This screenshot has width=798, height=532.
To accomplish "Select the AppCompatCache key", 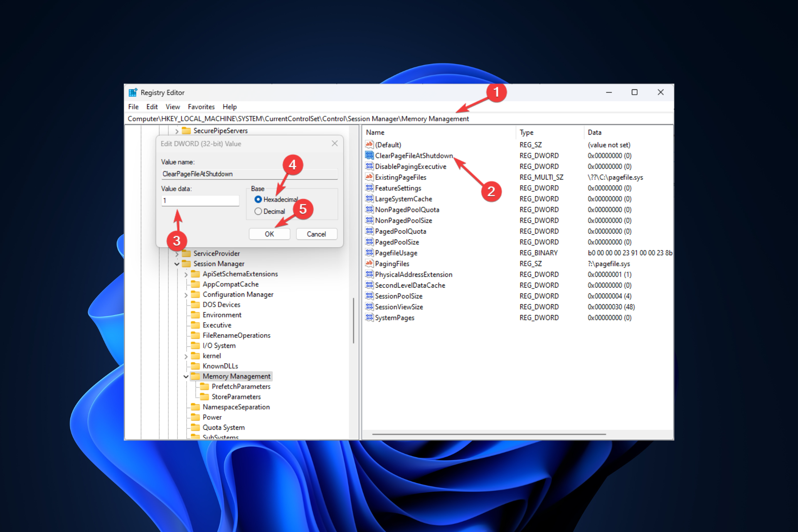I will click(230, 284).
